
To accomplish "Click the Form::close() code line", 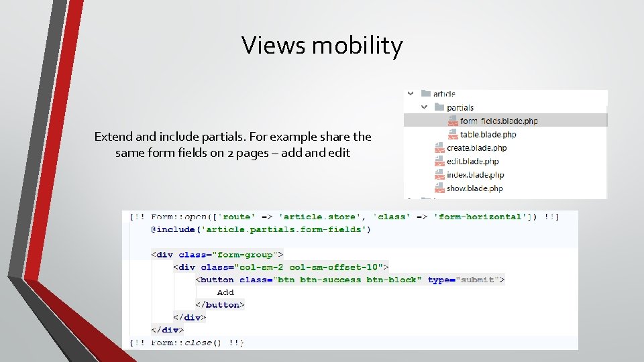I will click(x=187, y=343).
